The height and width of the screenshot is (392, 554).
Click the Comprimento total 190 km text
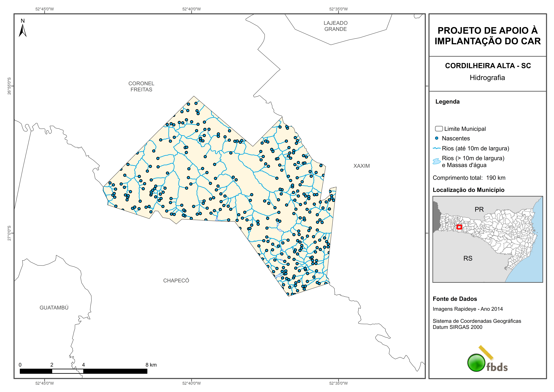tap(469, 178)
